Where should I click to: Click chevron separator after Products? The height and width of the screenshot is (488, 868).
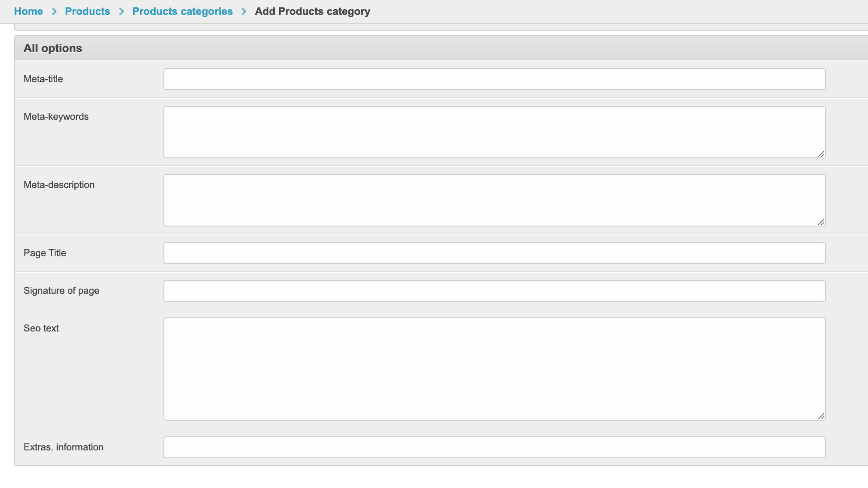point(122,11)
